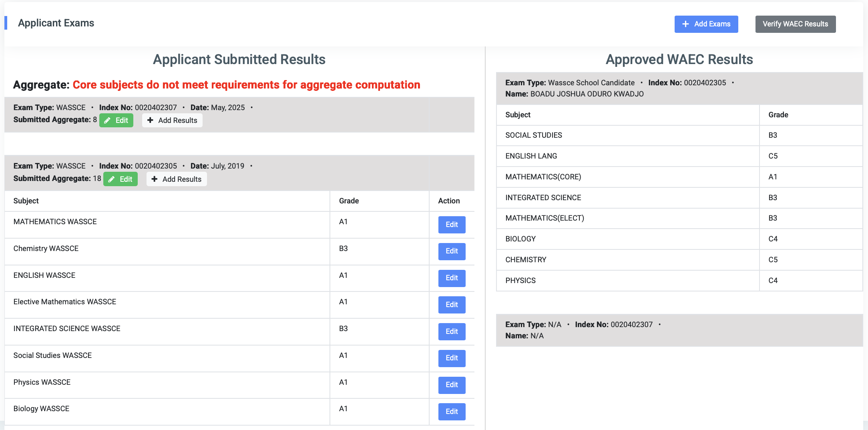Screen dimensions: 868x430
Task: Click SOCIAL STUDIES in approved results
Action: (534, 135)
